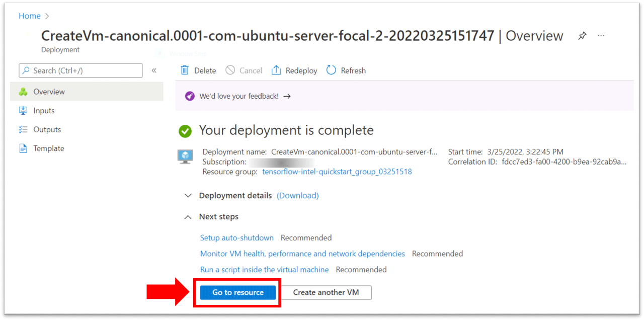Click the Deployment name value text
This screenshot has width=644, height=320.
click(x=354, y=152)
